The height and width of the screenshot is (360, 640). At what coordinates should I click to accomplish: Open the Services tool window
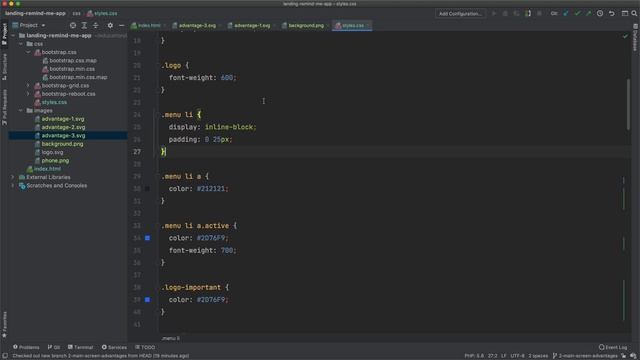(x=114, y=347)
